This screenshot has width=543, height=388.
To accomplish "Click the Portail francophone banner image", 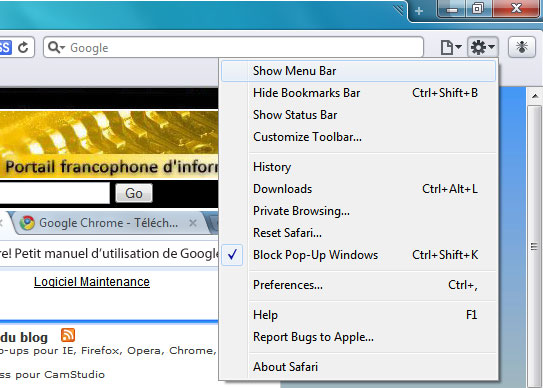I will tap(109, 144).
